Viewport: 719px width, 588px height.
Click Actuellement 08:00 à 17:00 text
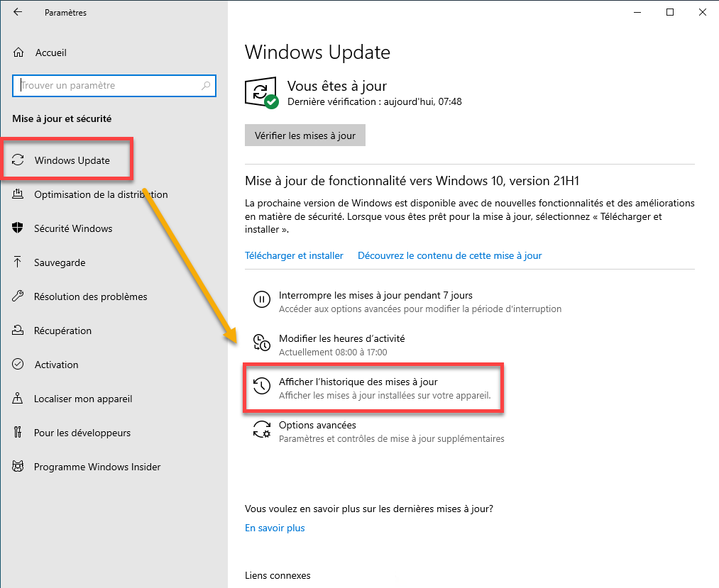point(333,352)
